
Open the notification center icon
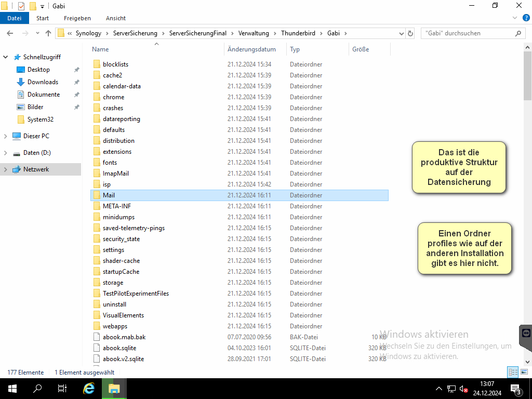click(515, 389)
